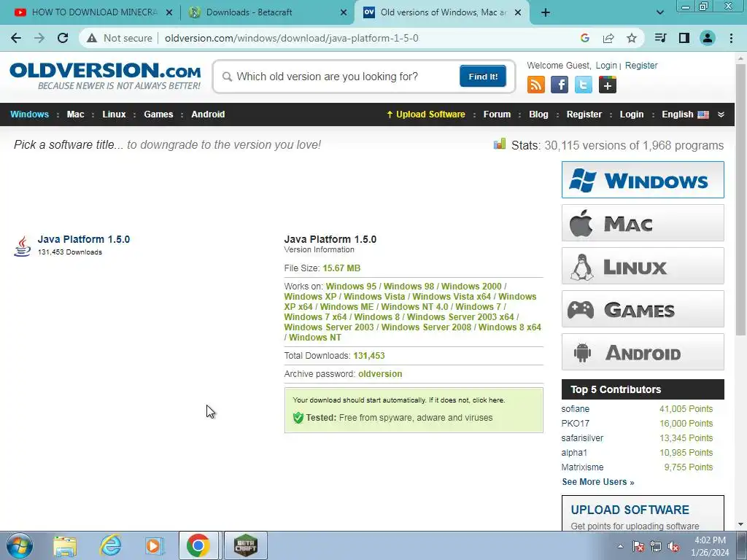Click the Google icon in address bar

585,38
